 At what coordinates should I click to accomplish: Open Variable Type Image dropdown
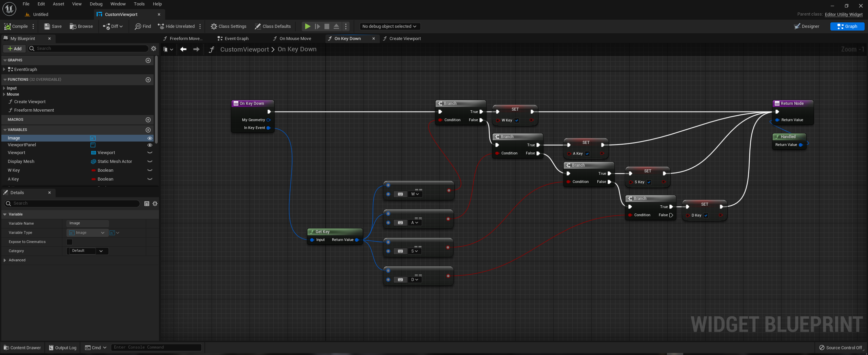click(x=87, y=233)
